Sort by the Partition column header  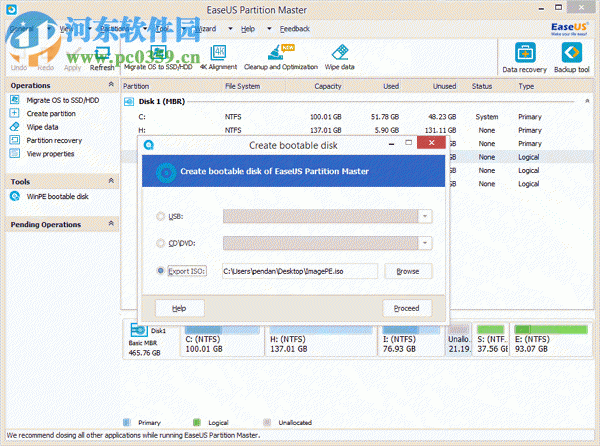click(x=136, y=86)
